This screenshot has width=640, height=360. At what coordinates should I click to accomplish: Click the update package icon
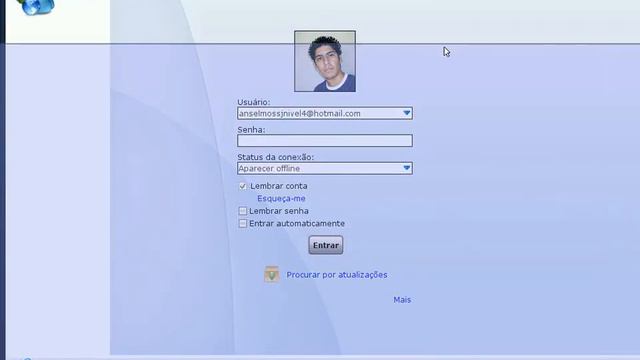pos(272,274)
